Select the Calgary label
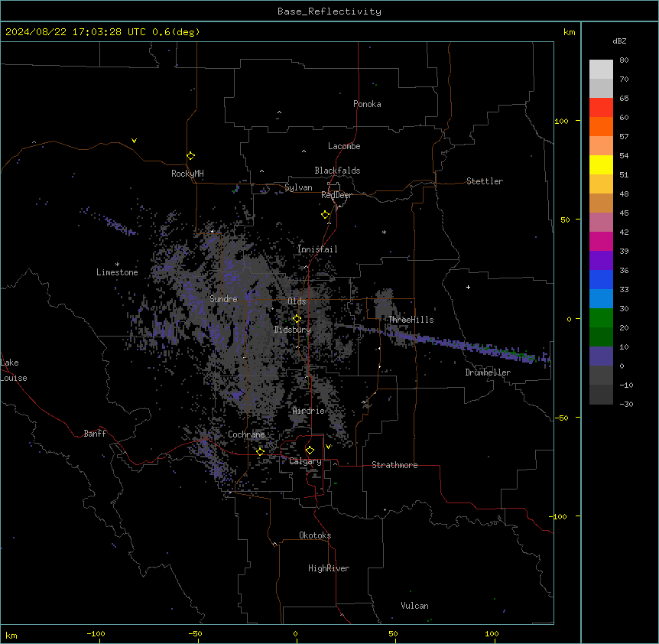 (x=306, y=461)
